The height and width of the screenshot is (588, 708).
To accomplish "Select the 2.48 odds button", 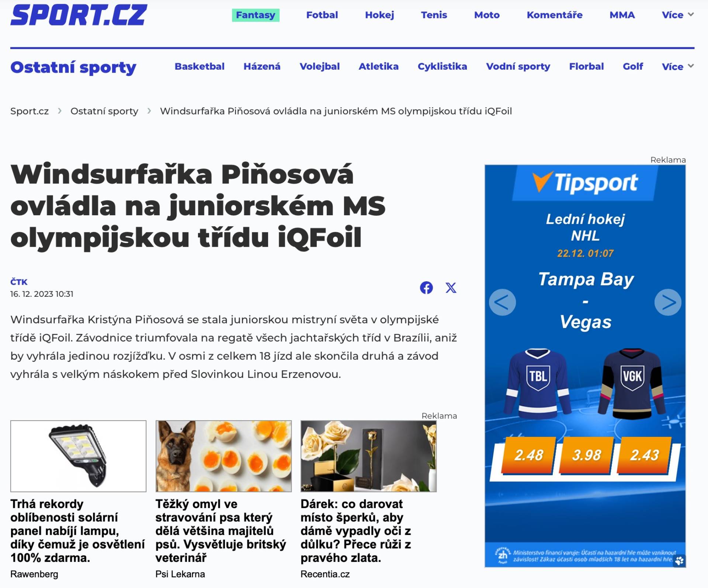I will click(x=528, y=455).
